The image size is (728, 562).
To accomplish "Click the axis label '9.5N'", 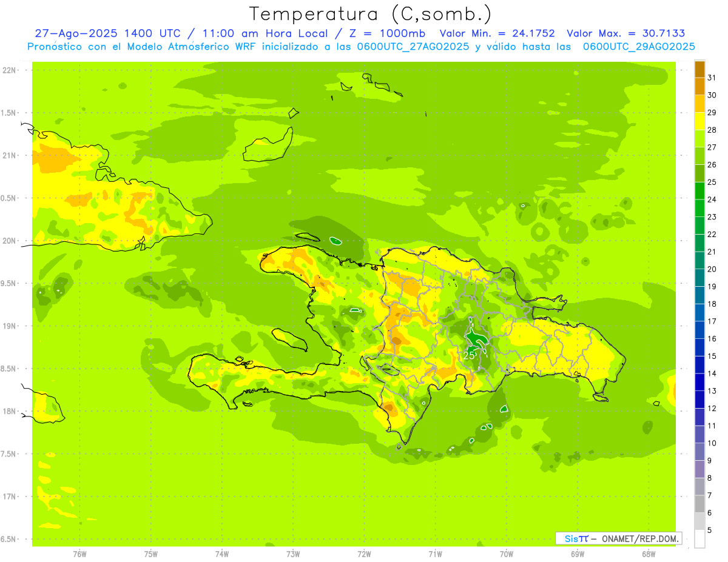I will 9,283.
